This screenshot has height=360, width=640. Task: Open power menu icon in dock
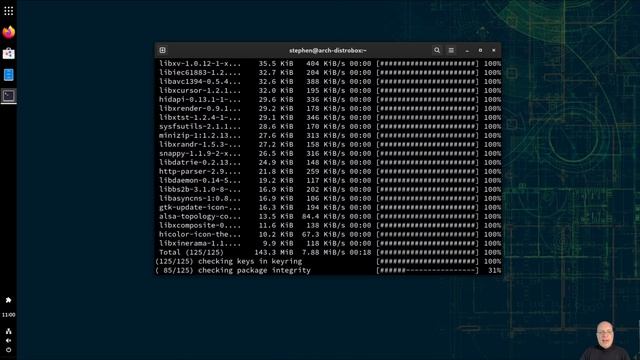(x=9, y=350)
